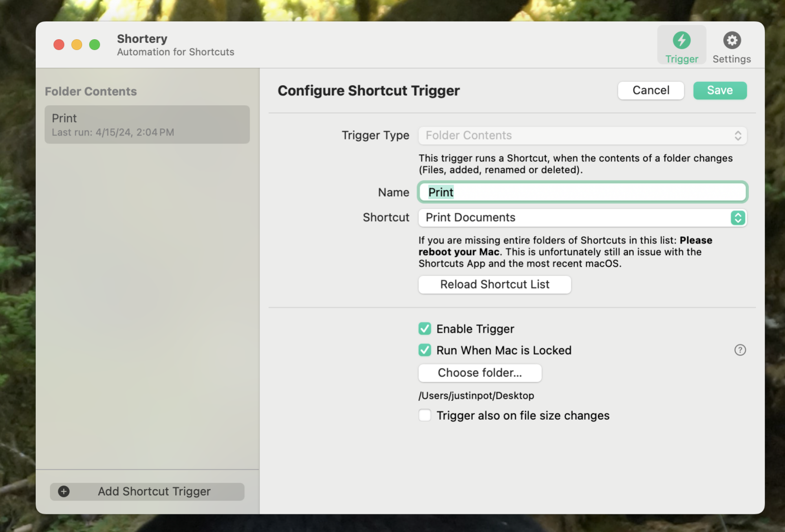785x532 pixels.
Task: Click the Save button
Action: point(720,90)
